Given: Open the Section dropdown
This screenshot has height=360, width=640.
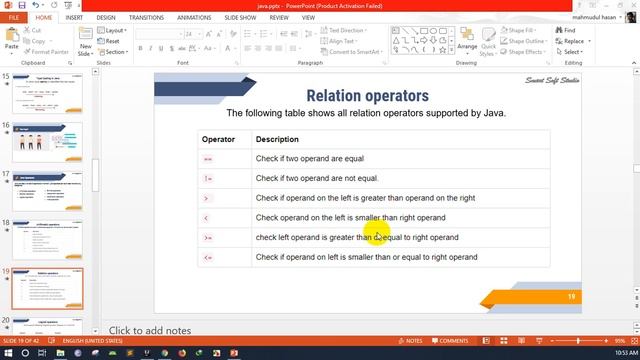Looking at the screenshot, I should point(113,52).
